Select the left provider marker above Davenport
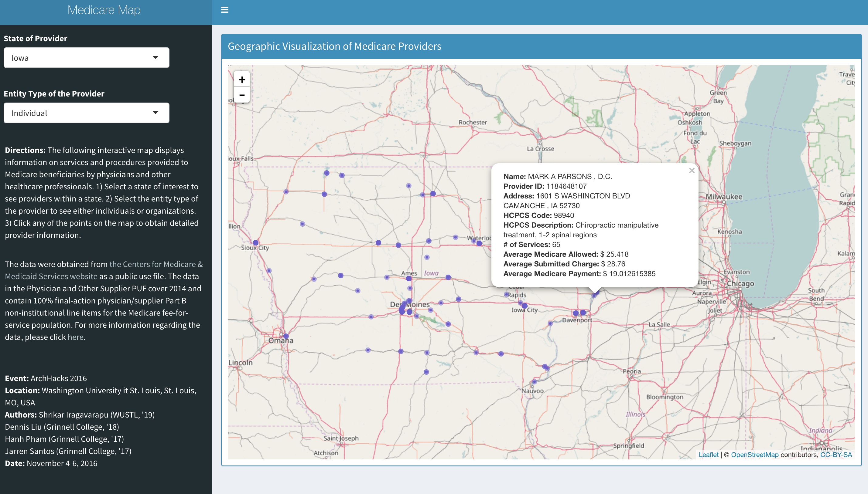 575,313
